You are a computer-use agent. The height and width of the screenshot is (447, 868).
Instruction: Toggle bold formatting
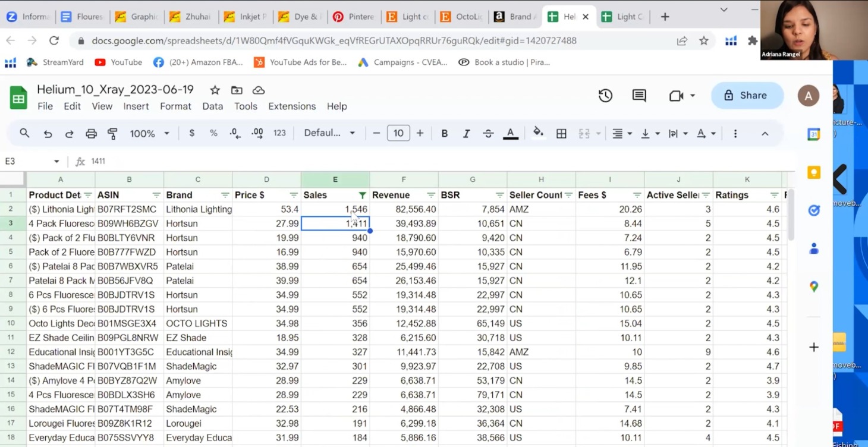pyautogui.click(x=444, y=134)
